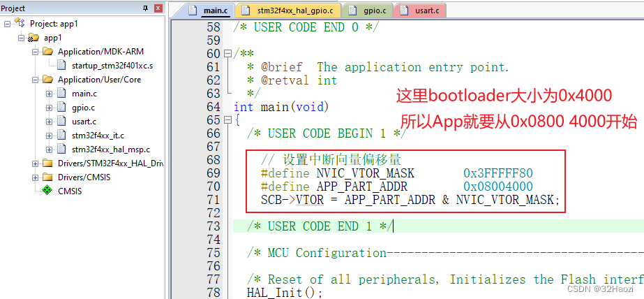Close the Project panel
This screenshot has height=299, width=644.
point(158,8)
